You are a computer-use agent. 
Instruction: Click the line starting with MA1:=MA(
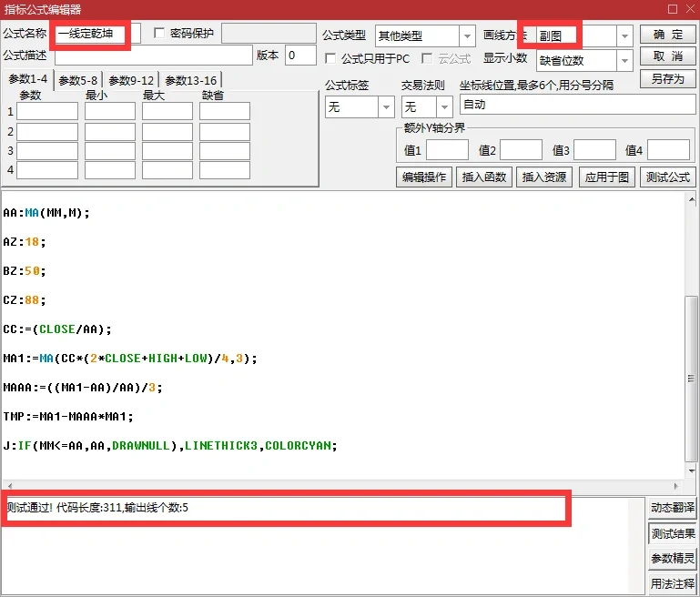[x=130, y=359]
